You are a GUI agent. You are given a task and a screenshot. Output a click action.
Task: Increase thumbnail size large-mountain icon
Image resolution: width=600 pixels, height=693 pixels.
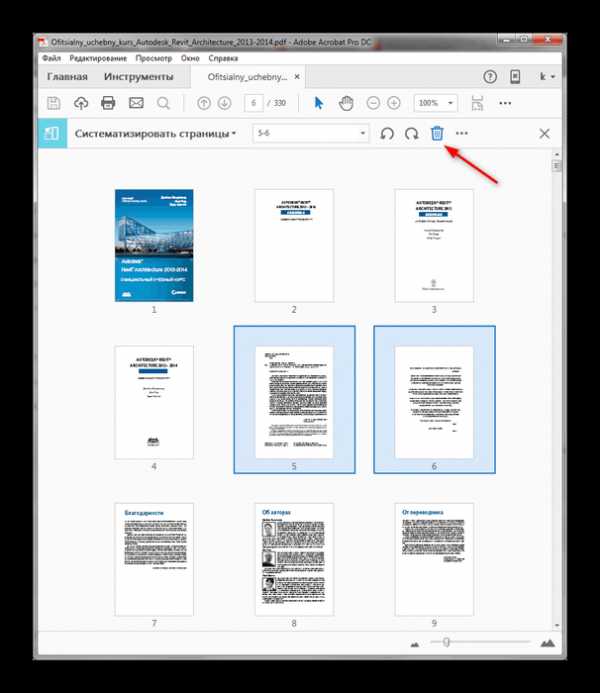click(x=548, y=643)
